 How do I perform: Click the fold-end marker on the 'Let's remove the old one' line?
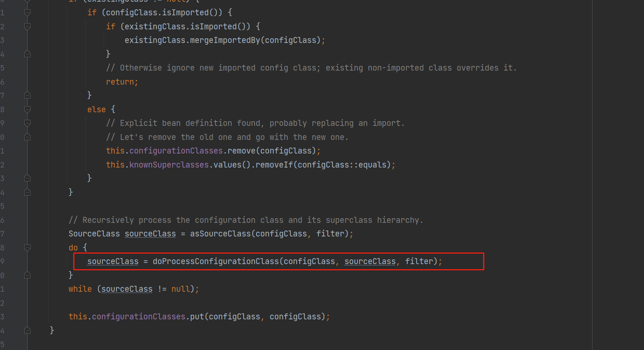27,137
